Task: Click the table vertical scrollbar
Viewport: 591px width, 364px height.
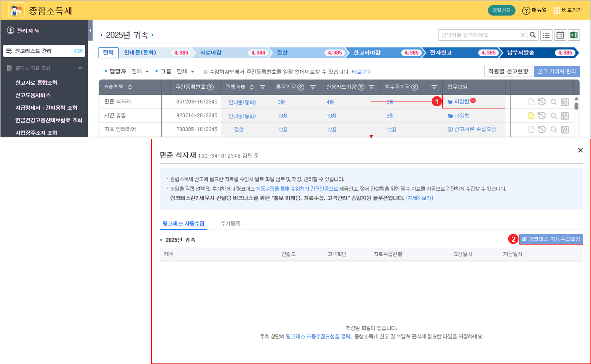Action: click(576, 106)
